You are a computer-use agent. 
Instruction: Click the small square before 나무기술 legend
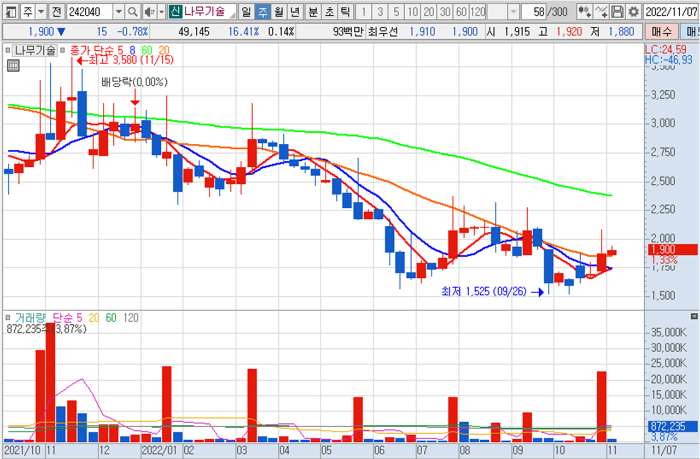(8, 50)
